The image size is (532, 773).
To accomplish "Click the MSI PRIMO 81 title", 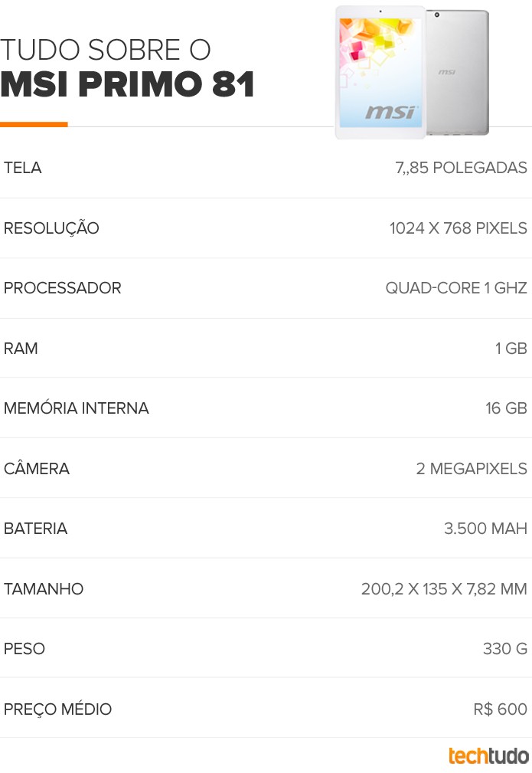I will (128, 84).
